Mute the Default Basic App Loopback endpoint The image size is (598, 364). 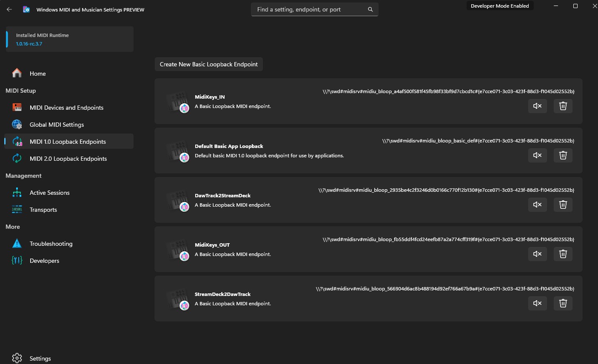pos(537,155)
